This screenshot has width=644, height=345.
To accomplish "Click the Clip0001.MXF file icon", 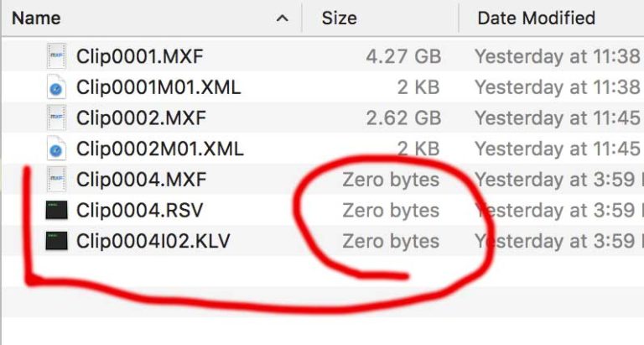I will [x=56, y=57].
